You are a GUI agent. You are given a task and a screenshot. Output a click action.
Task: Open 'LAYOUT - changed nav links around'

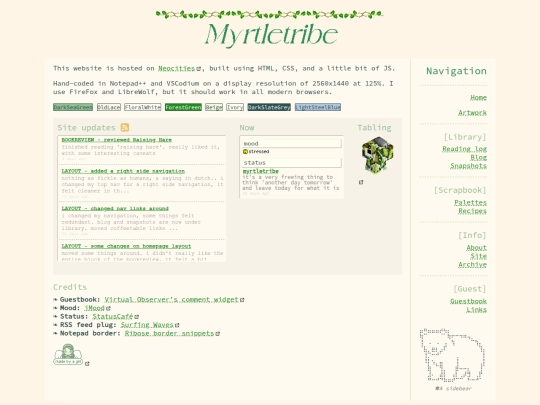coord(115,209)
